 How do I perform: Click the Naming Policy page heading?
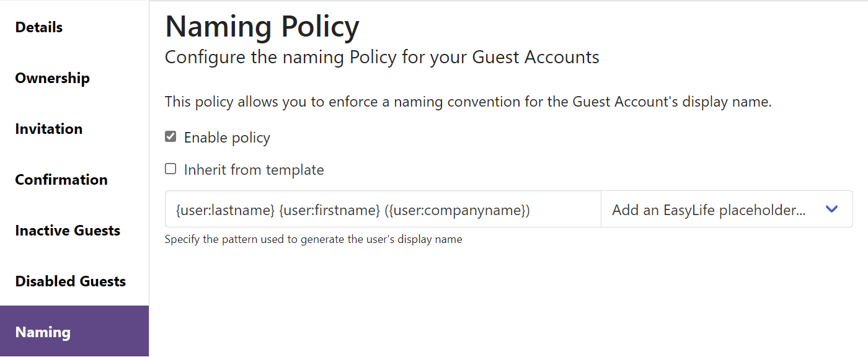(262, 26)
